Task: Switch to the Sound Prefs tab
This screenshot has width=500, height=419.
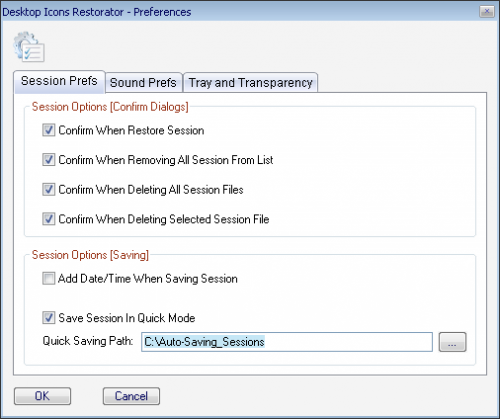Action: pos(143,82)
